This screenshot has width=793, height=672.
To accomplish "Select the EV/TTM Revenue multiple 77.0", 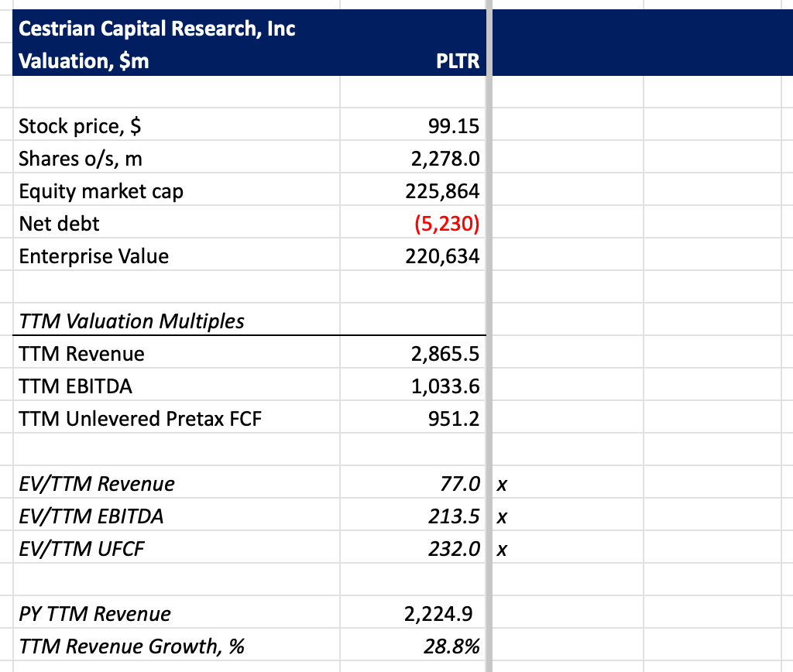I will point(460,484).
